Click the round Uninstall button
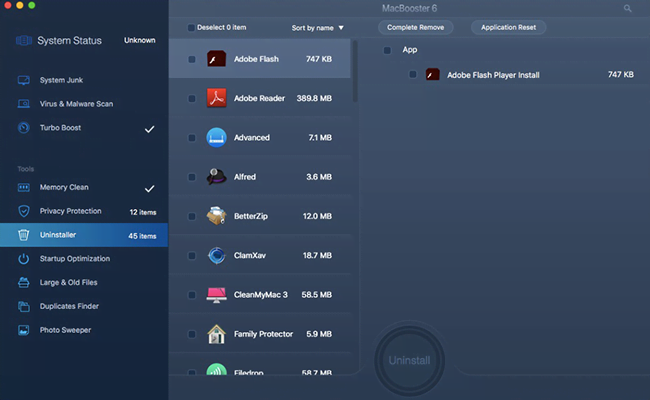Image resolution: width=650 pixels, height=400 pixels. 410,360
